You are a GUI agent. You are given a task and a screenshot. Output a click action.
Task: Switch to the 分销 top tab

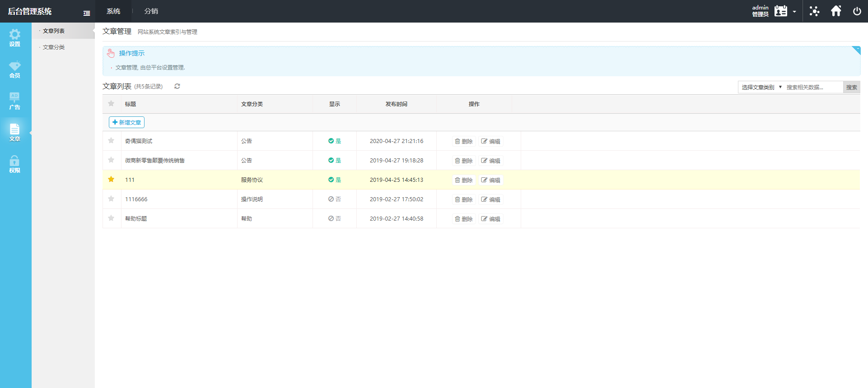point(151,11)
